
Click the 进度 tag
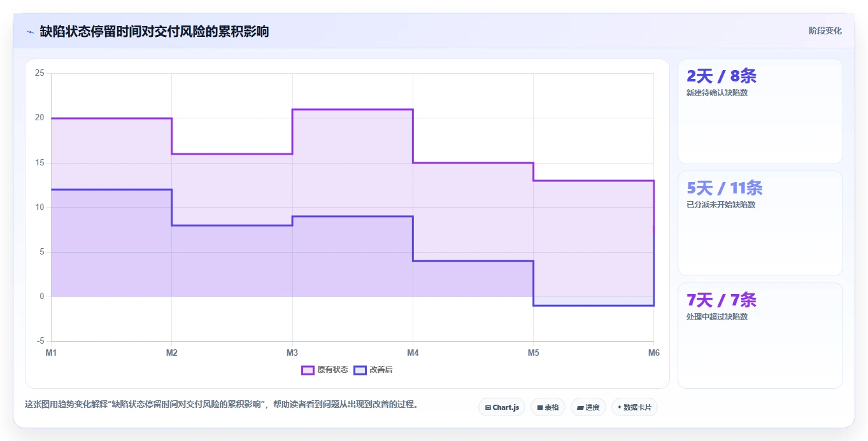[x=588, y=407]
